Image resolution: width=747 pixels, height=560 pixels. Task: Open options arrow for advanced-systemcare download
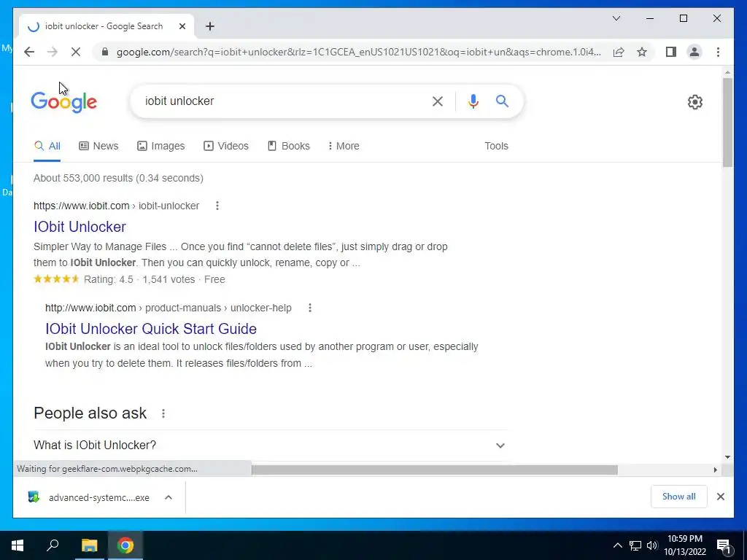(169, 497)
